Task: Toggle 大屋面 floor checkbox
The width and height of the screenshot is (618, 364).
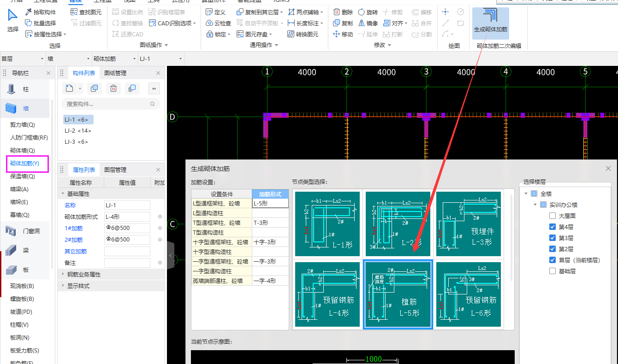Action: (553, 216)
